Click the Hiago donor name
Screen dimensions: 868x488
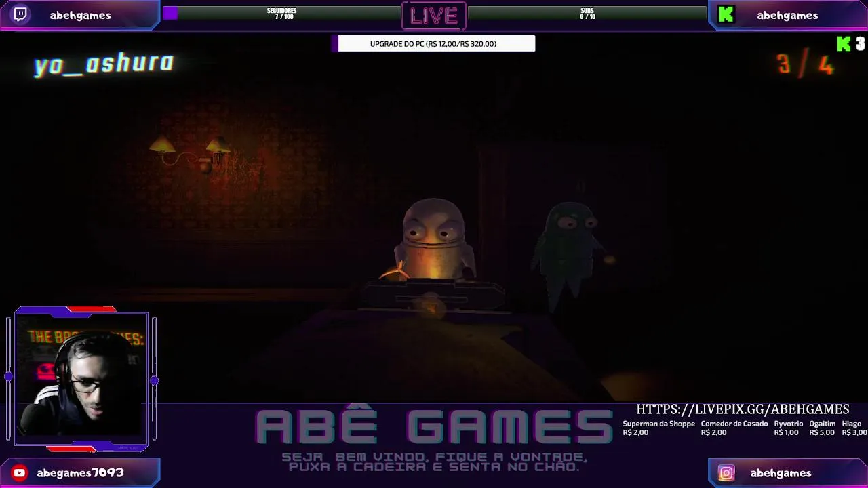[852, 424]
